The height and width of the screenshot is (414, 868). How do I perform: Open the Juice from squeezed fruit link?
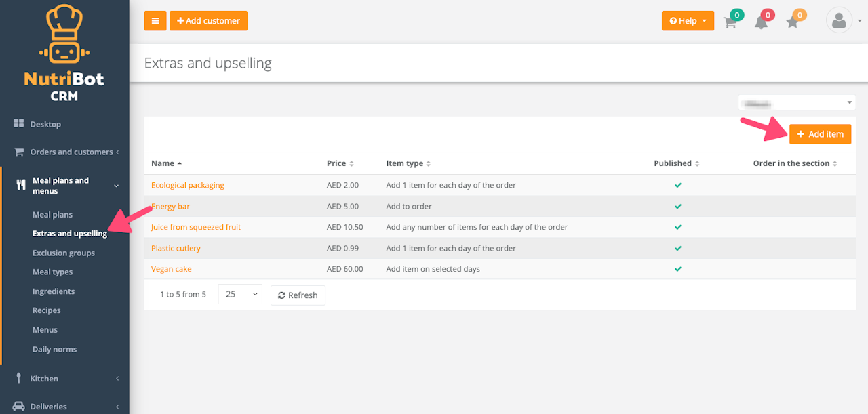(x=195, y=227)
